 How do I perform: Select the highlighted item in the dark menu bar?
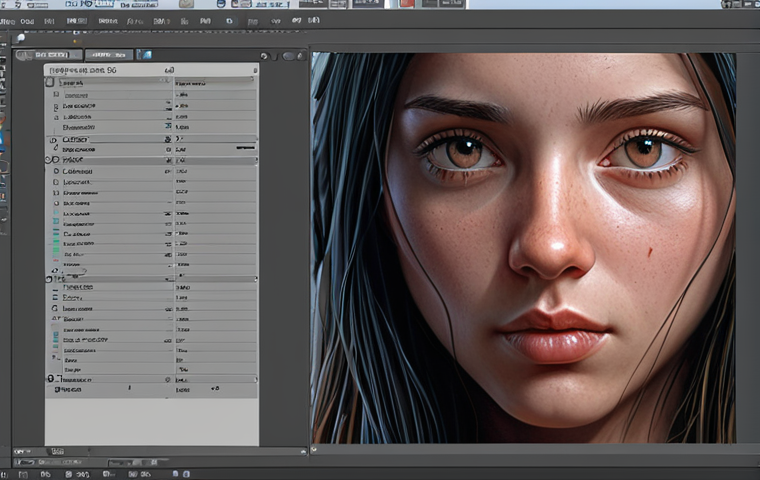(77, 21)
